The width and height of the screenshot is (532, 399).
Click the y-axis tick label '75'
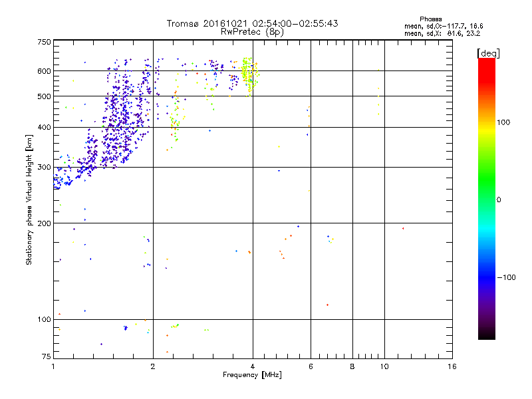(x=47, y=356)
